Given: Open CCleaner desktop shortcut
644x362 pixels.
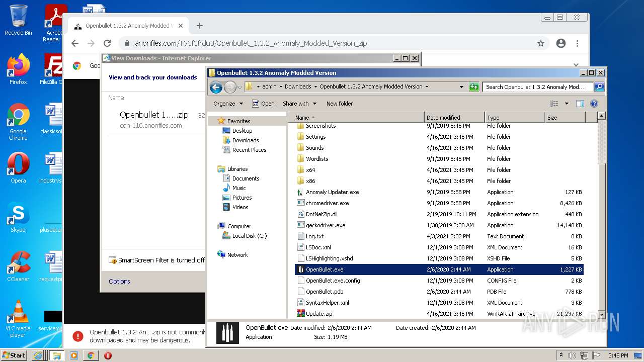Looking at the screenshot, I should pyautogui.click(x=18, y=266).
